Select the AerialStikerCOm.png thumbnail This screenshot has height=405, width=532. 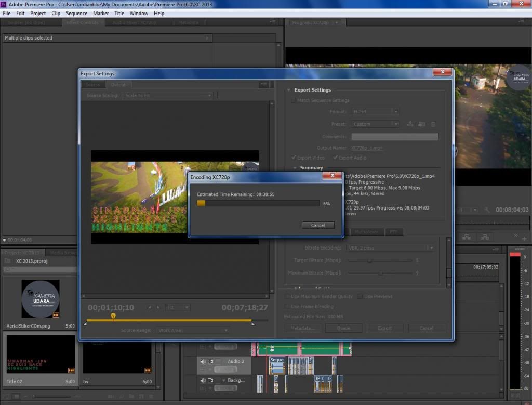(x=41, y=299)
